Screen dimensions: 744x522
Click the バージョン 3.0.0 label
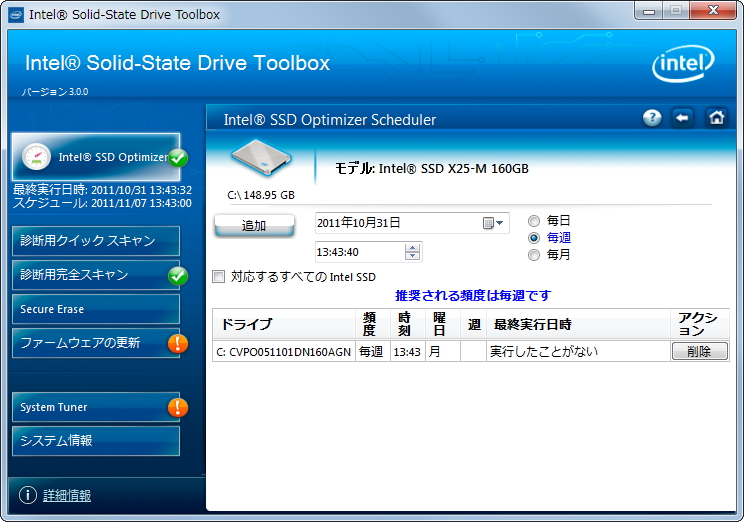coord(55,92)
